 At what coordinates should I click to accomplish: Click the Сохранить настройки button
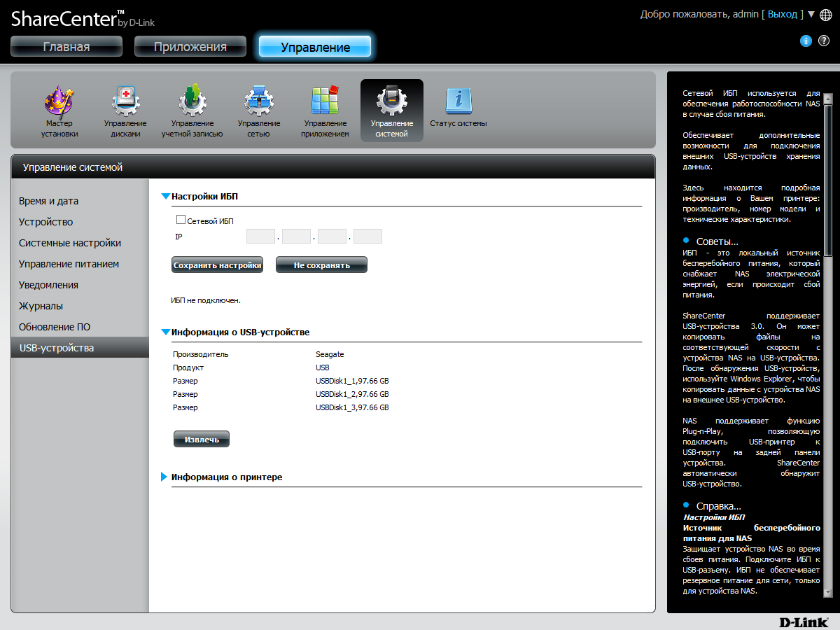coord(217,265)
